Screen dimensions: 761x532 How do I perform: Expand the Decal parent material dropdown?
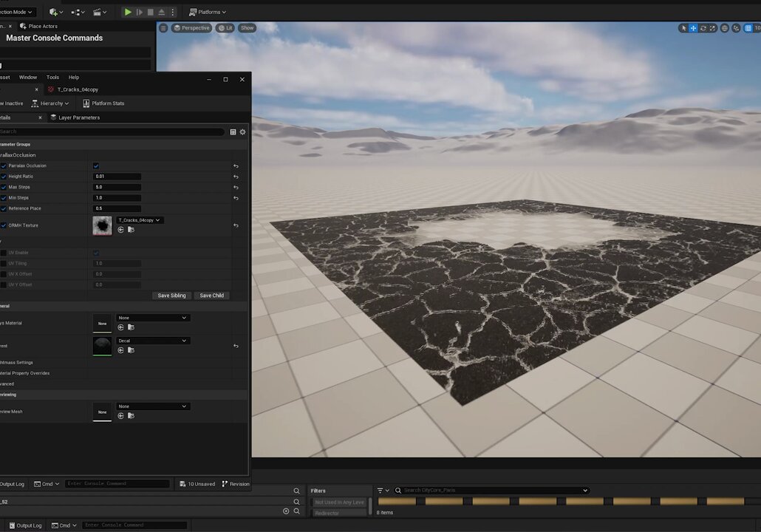coord(153,341)
